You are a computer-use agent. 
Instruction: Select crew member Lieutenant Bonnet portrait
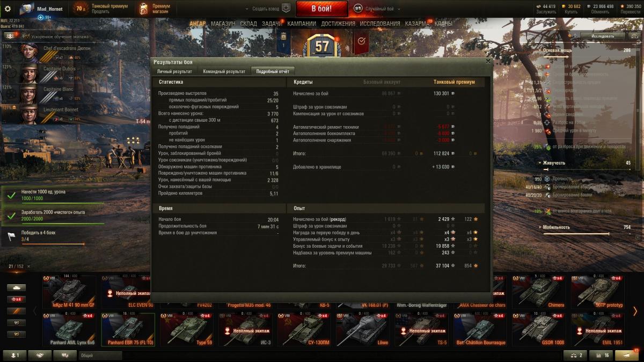point(28,114)
